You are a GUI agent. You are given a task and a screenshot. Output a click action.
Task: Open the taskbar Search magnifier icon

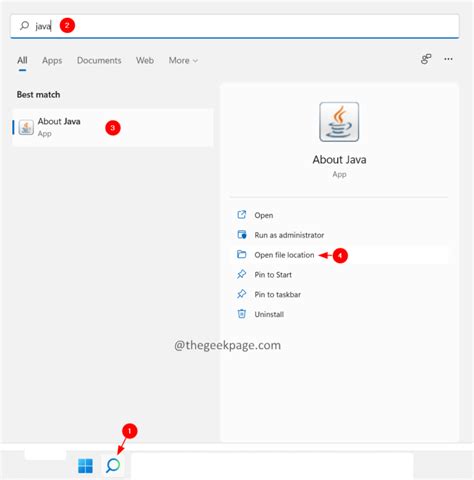click(113, 465)
